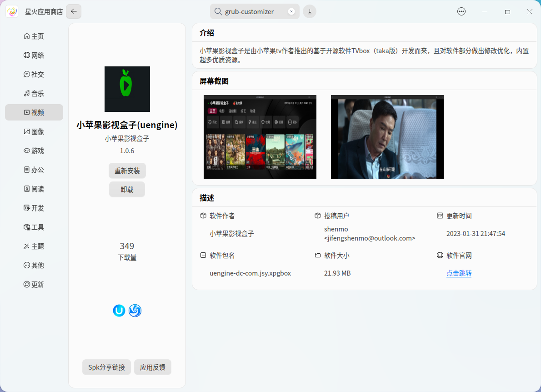
Task: Clear the grub-customizer search text
Action: [291, 11]
